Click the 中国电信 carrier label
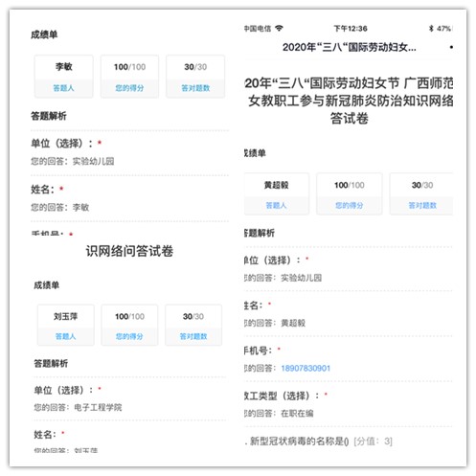 click(x=258, y=29)
